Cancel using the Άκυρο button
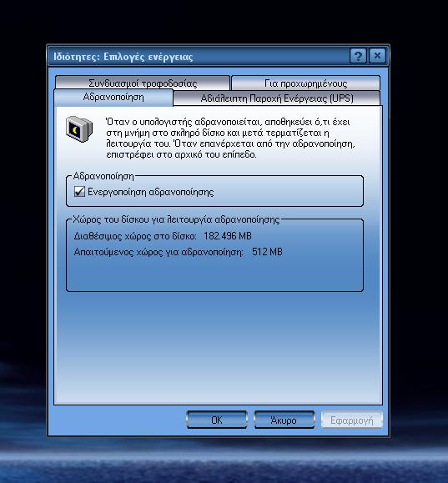Viewport: 448px width, 483px height. tap(284, 420)
